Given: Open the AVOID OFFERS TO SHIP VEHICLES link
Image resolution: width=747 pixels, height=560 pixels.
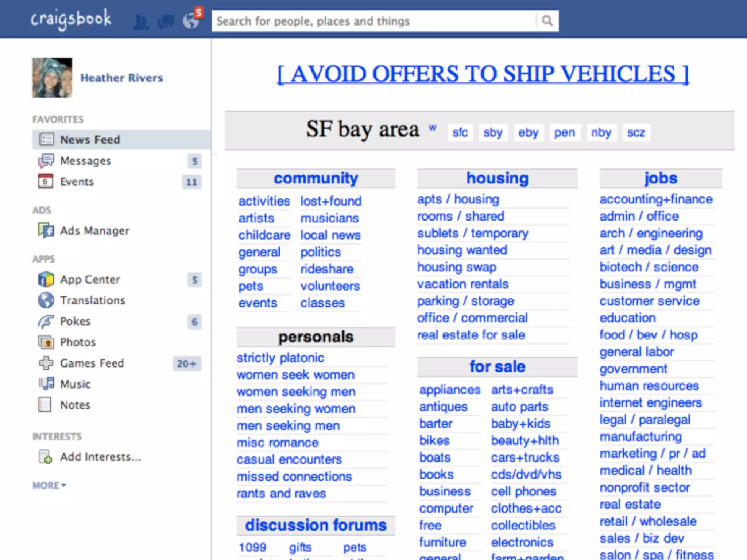Looking at the screenshot, I should tap(483, 74).
